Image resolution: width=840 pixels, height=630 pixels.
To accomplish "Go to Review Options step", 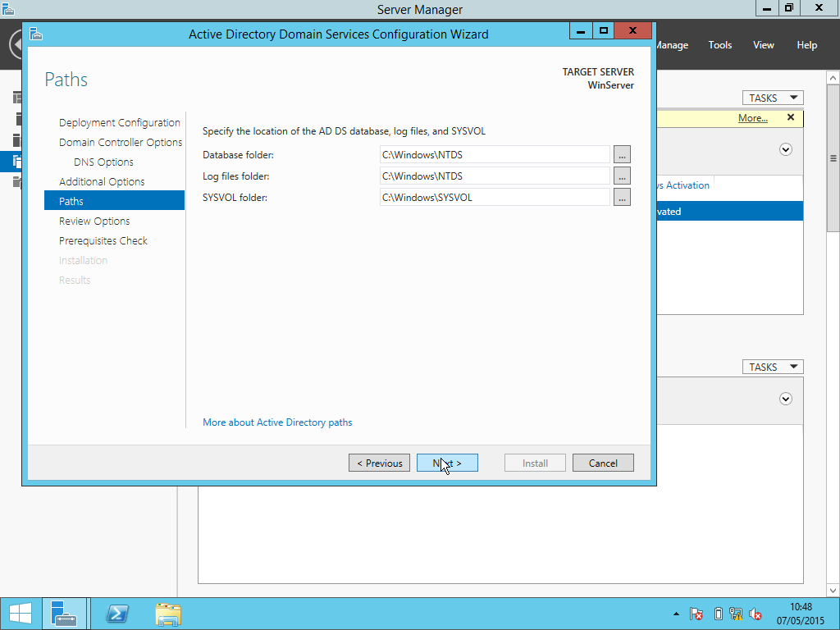I will click(94, 221).
